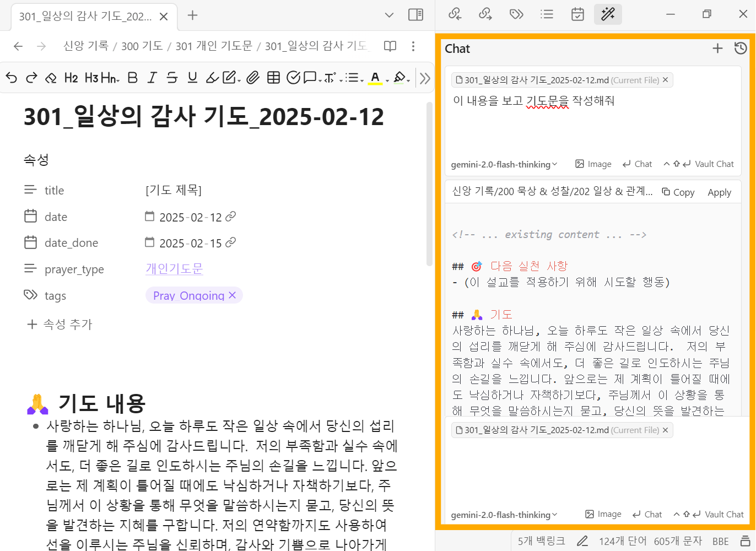756x551 pixels.
Task: Copy the suggested code block content
Action: (678, 192)
